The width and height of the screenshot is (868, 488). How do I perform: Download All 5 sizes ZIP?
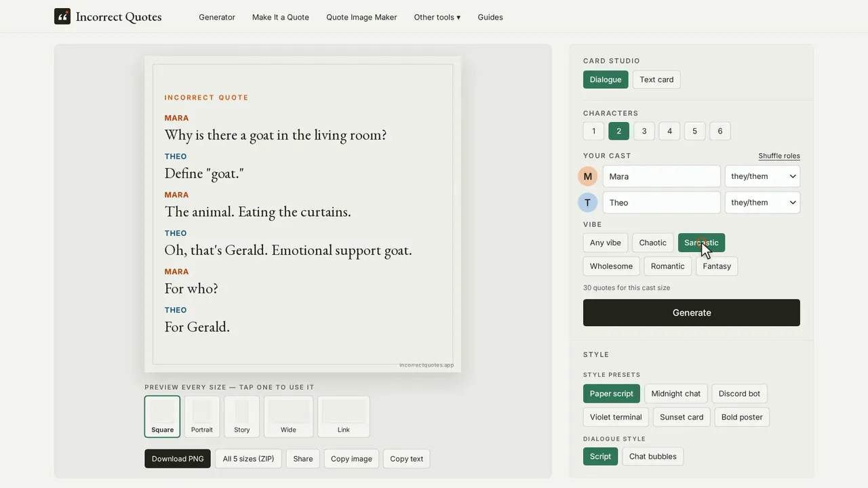(x=249, y=459)
